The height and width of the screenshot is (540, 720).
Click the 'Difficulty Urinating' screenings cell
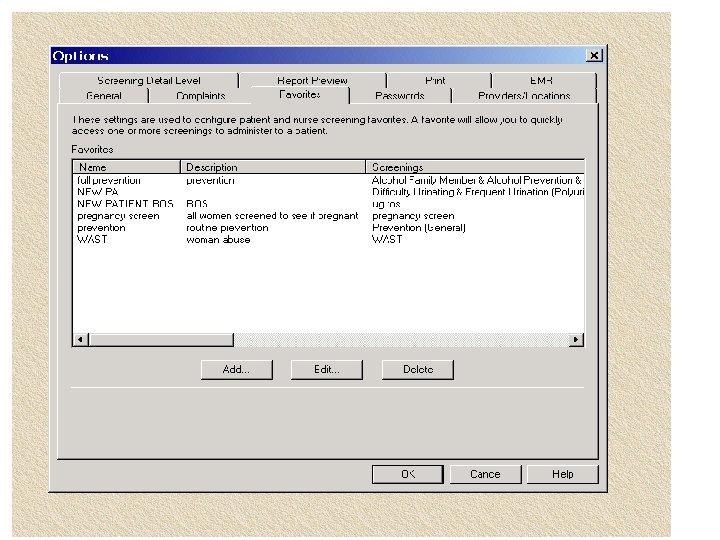pos(478,192)
